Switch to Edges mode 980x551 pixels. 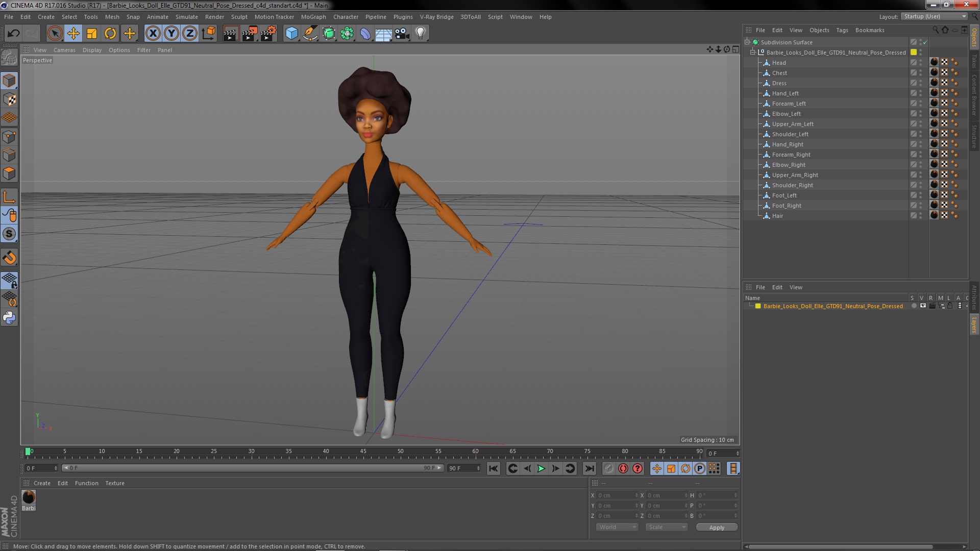[x=9, y=155]
